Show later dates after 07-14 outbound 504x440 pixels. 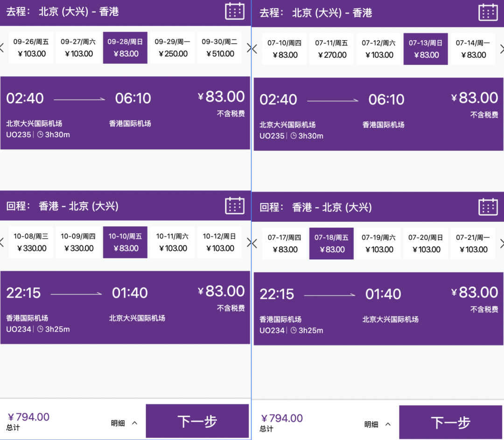pyautogui.click(x=502, y=49)
